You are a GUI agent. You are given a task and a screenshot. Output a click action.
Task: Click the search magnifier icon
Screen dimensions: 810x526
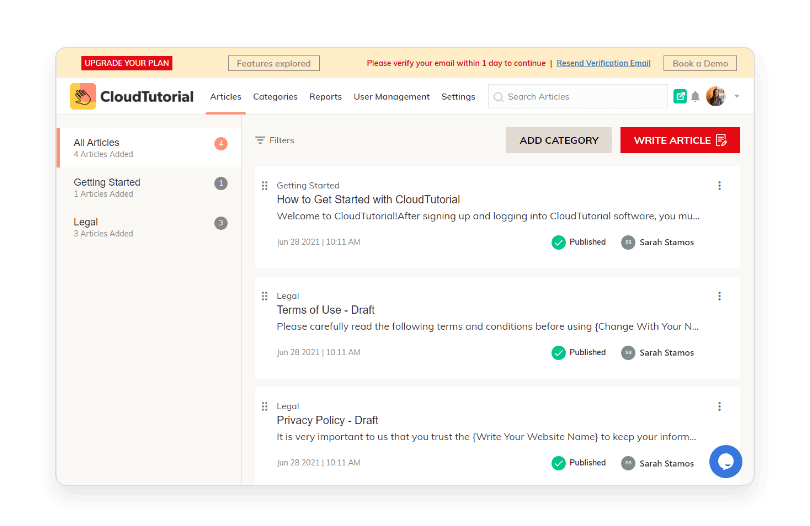[499, 97]
